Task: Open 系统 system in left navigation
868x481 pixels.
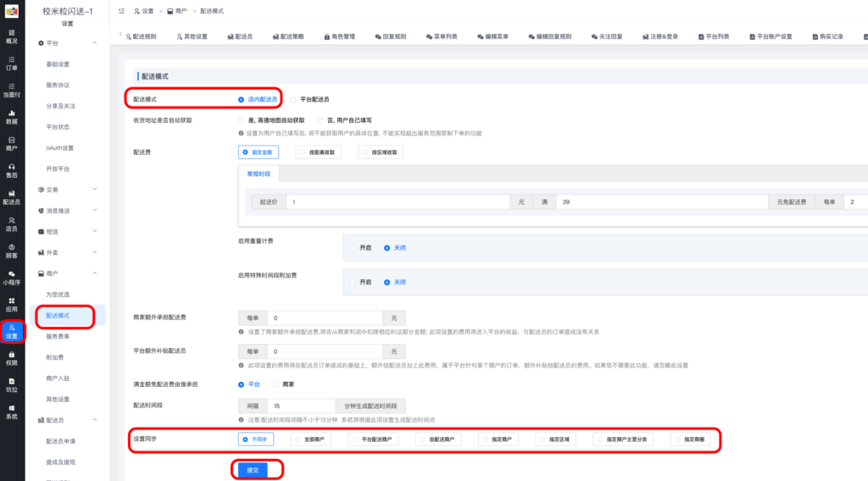Action: tap(12, 412)
